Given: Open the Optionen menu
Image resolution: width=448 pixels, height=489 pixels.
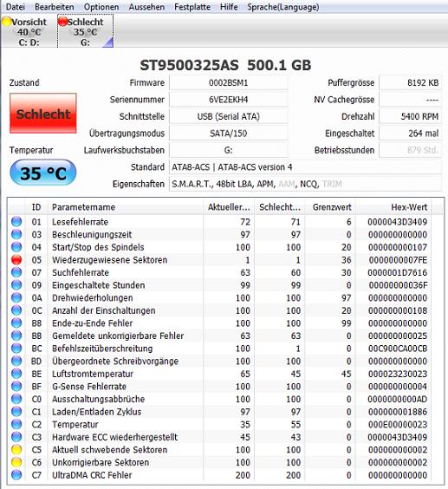Looking at the screenshot, I should [x=101, y=7].
